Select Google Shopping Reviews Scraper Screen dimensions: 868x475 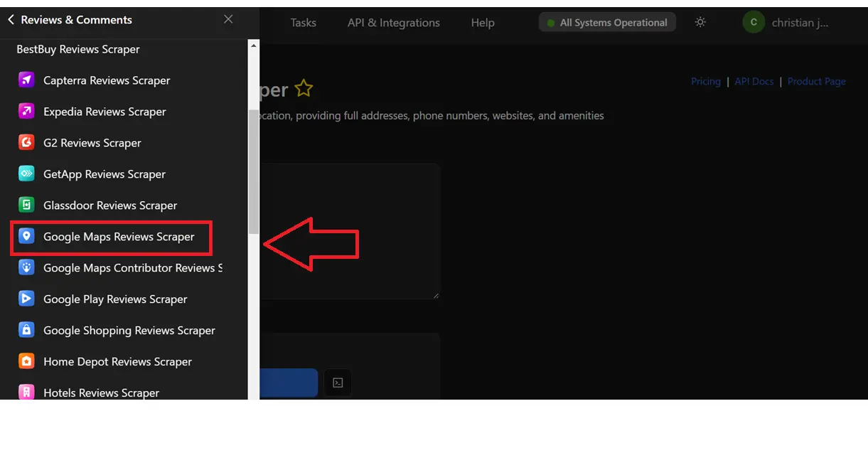[129, 331]
